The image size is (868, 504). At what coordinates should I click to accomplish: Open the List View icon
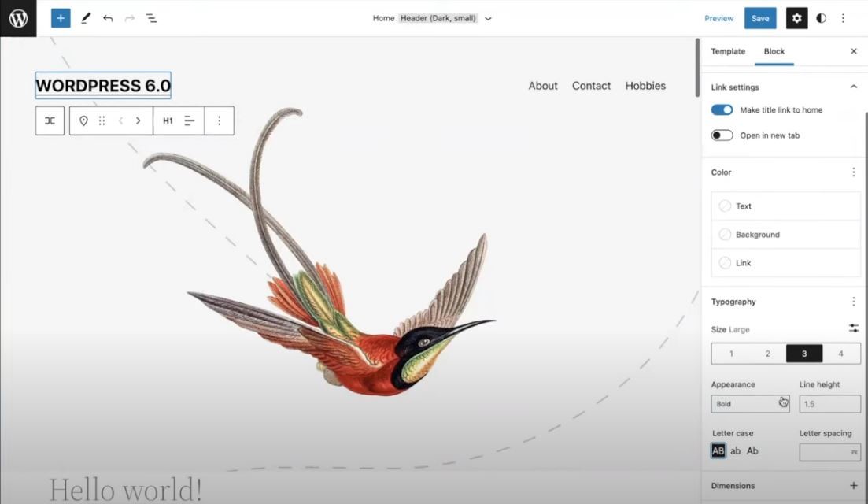coord(151,18)
